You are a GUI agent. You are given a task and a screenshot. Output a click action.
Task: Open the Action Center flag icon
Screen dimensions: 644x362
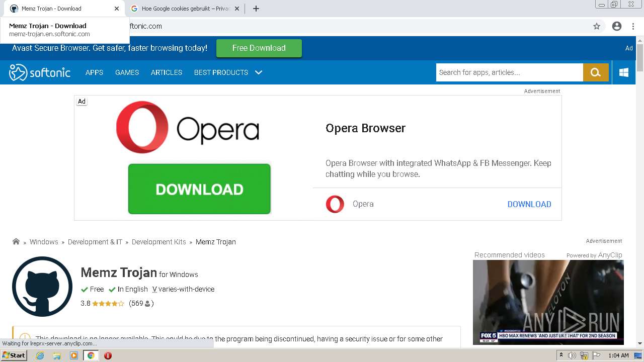(x=595, y=355)
